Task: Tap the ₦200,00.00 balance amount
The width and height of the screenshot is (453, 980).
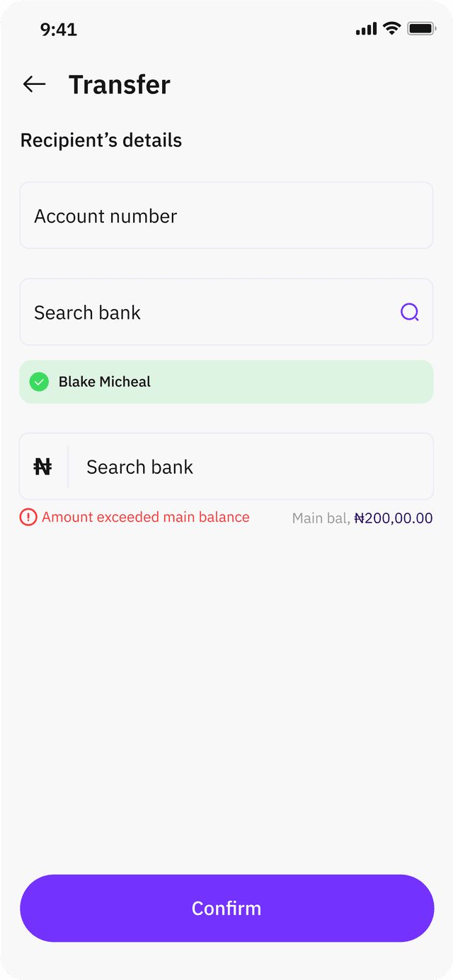Action: [394, 518]
